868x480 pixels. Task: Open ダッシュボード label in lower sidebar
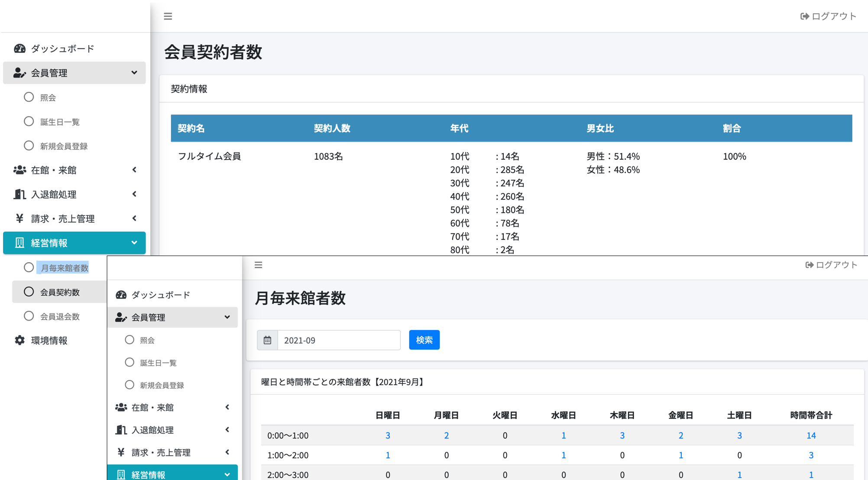click(x=161, y=295)
